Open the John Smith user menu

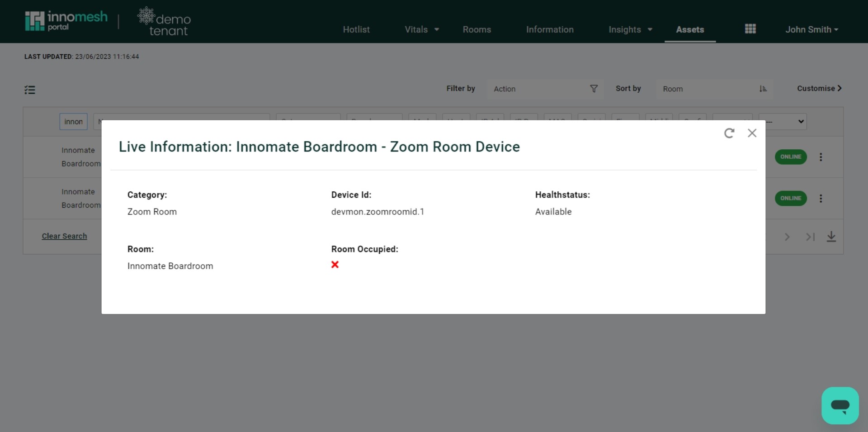[811, 29]
